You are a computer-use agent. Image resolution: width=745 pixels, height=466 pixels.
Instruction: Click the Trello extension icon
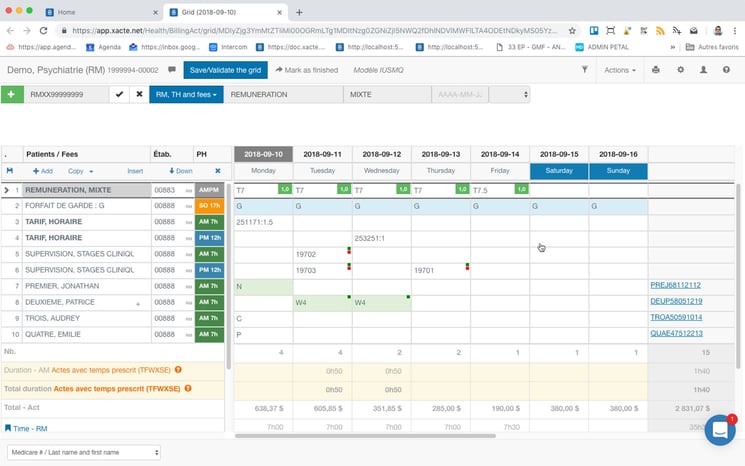click(594, 30)
